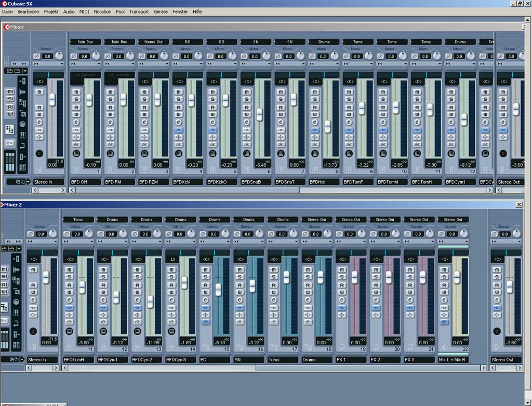Invert input phase on the BFDHat channel
Image resolution: width=532 pixels, height=406 pixels.
point(312,56)
